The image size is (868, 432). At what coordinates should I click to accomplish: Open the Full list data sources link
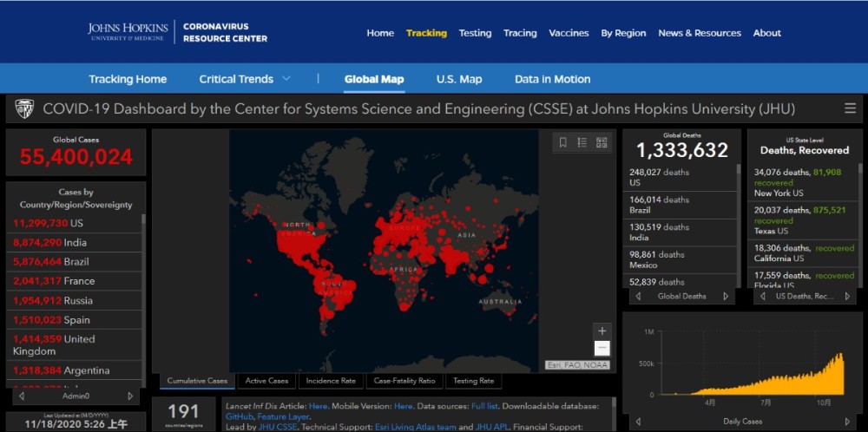pyautogui.click(x=485, y=406)
